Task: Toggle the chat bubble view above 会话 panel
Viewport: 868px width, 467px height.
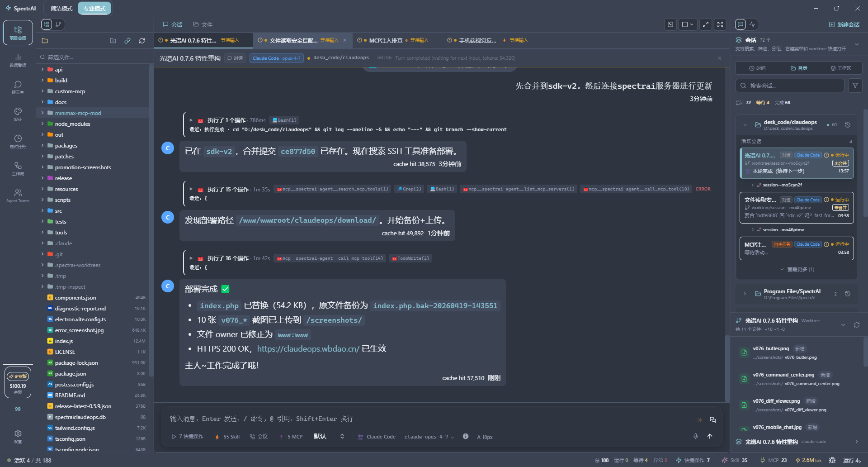Action: click(x=740, y=24)
